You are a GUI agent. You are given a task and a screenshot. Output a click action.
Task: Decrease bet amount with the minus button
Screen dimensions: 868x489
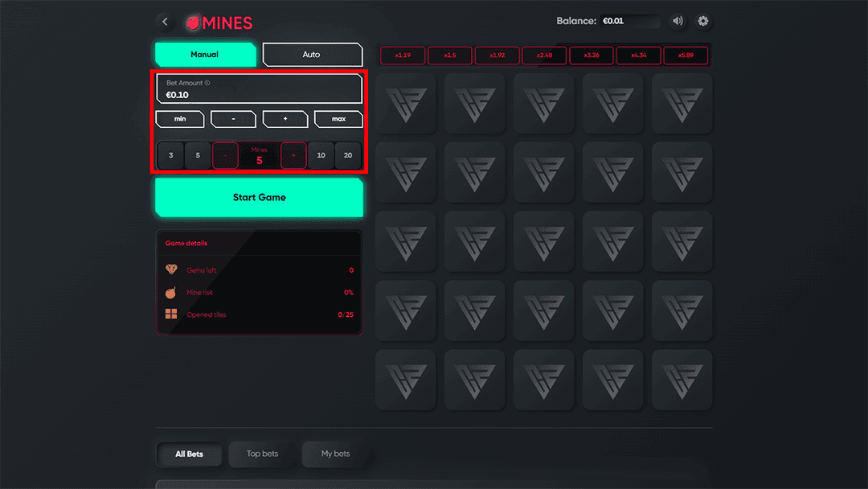coord(233,118)
